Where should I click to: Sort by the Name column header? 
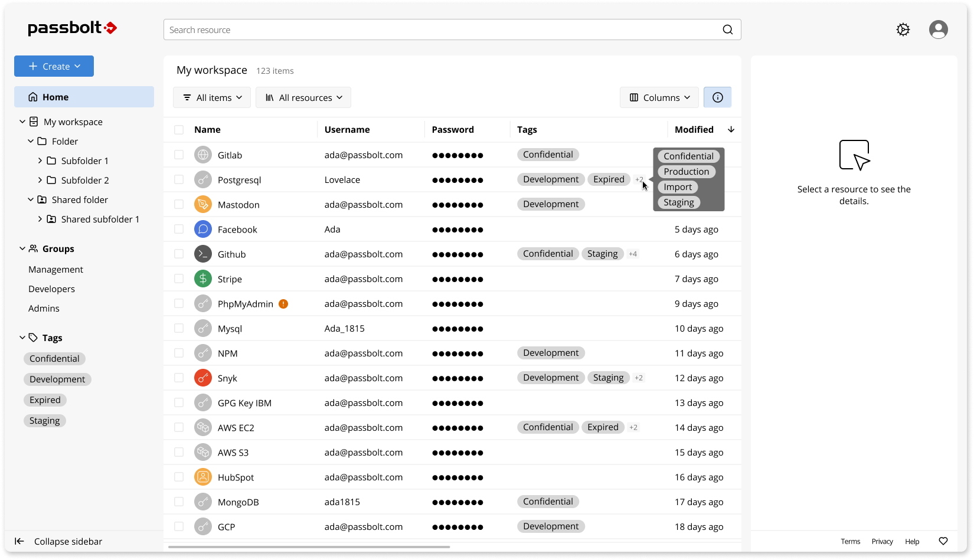[207, 129]
